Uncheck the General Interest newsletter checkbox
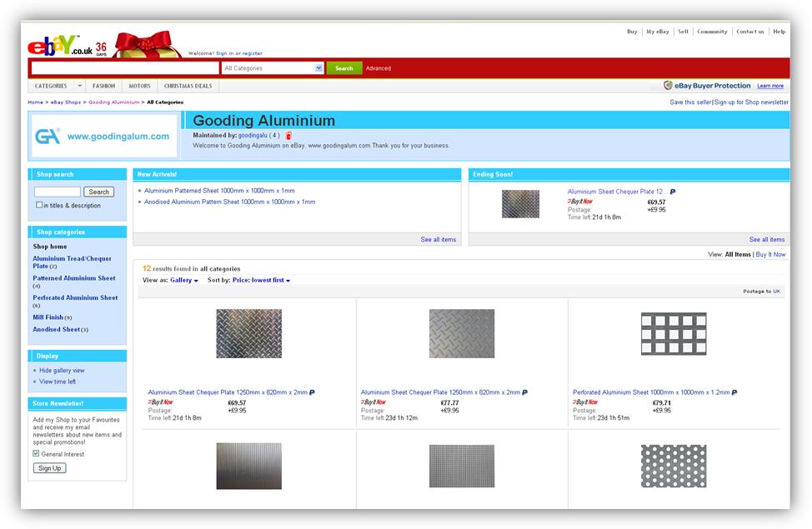Screen dimensions: 812x529 pos(36,454)
